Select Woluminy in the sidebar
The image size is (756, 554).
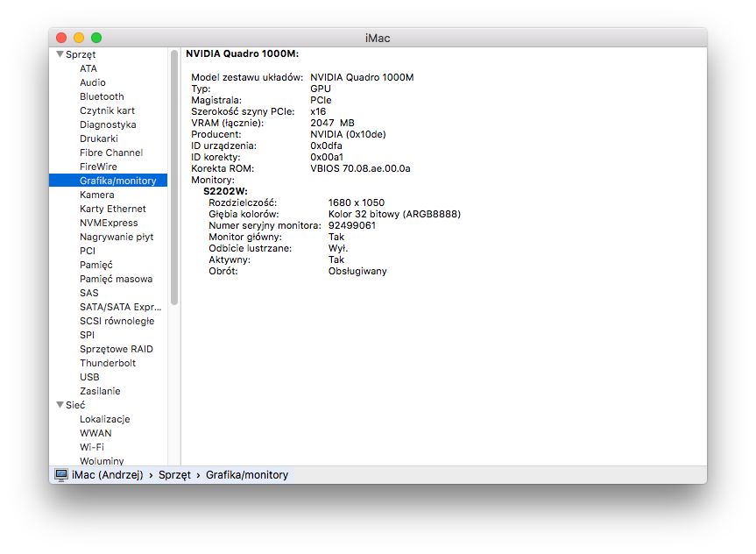102,461
